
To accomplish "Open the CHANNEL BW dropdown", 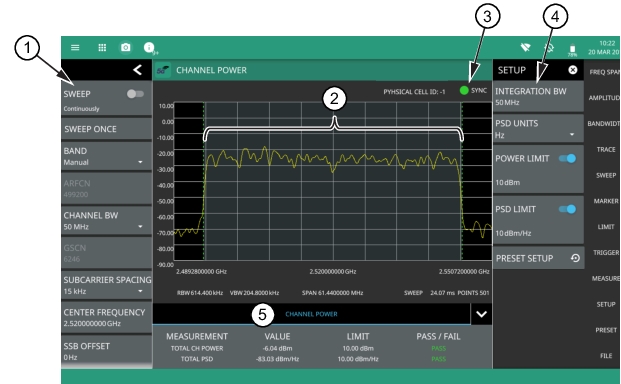I will (106, 221).
